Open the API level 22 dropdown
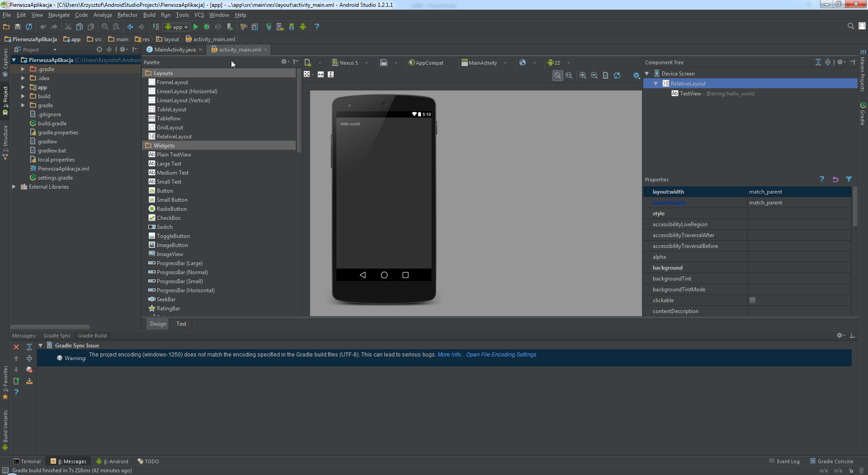868x475 pixels. point(558,63)
